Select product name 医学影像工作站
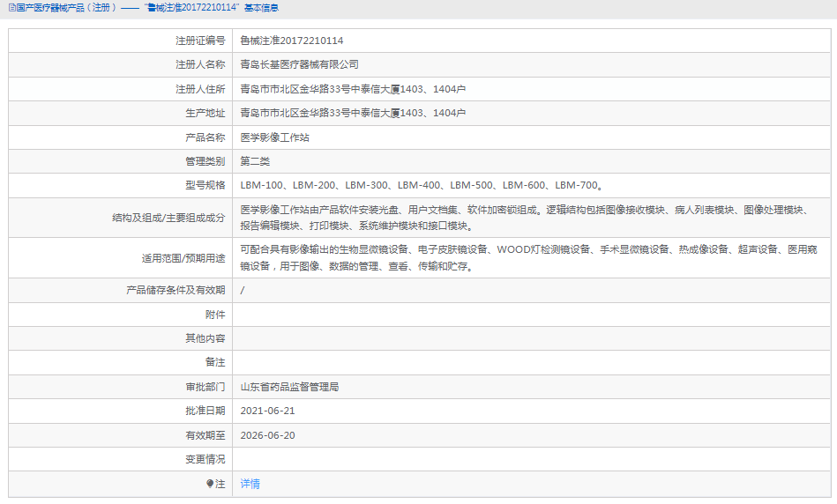 click(274, 137)
